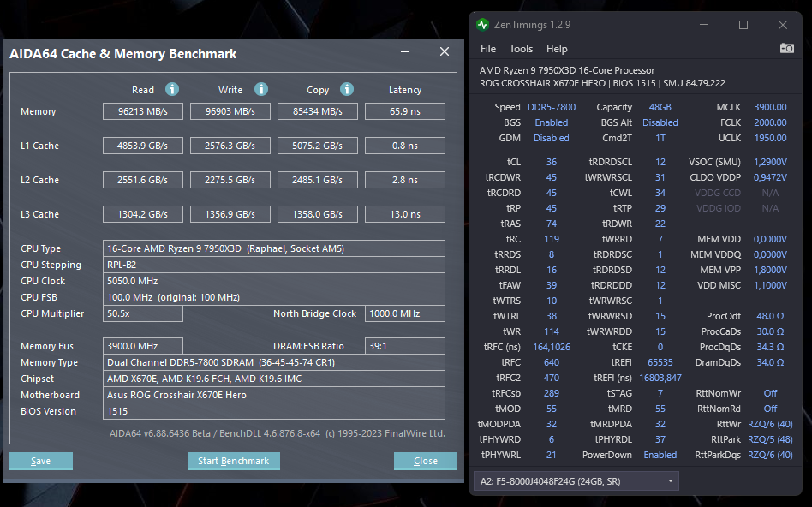Click the Write info icon in AIDA64
This screenshot has height=507, width=812.
point(261,89)
